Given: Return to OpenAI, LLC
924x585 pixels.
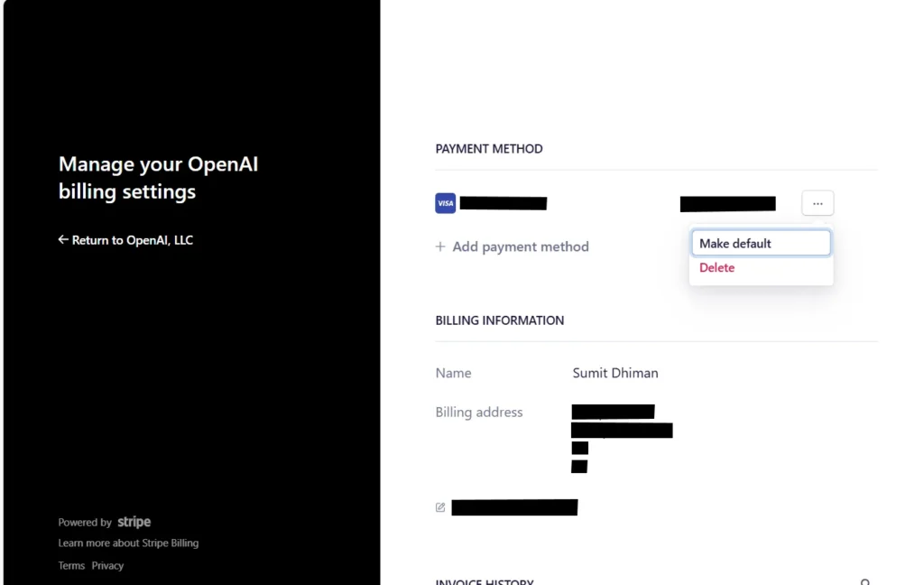Looking at the screenshot, I should [125, 240].
